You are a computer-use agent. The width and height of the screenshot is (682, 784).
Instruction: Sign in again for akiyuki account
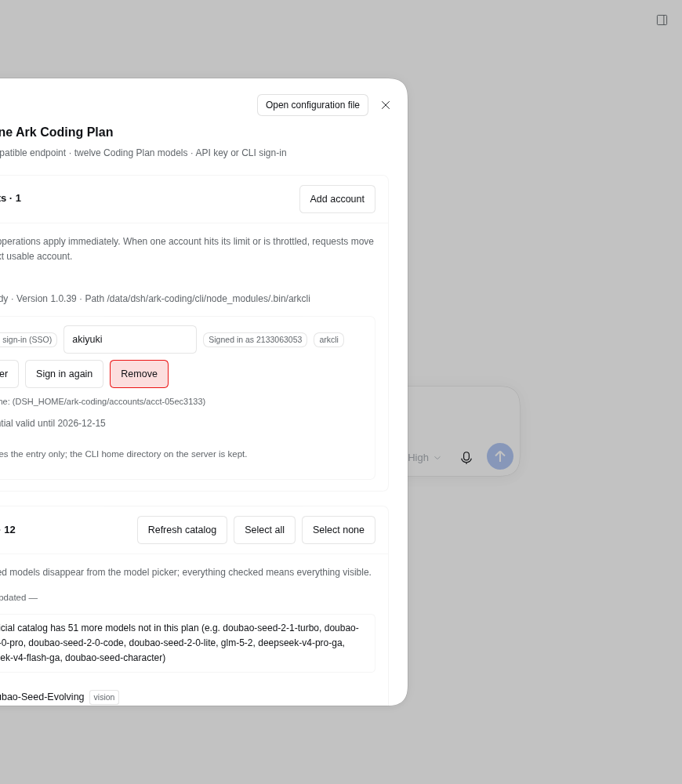(x=64, y=374)
